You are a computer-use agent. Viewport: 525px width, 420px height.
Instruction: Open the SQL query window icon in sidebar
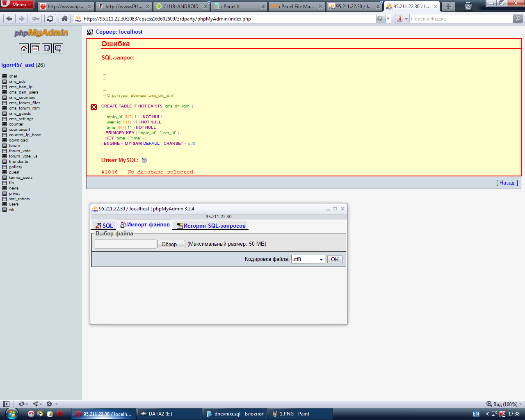pos(35,48)
